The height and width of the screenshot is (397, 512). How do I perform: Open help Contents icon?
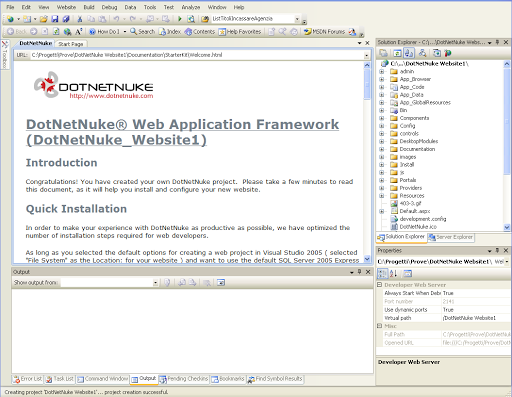point(200,32)
